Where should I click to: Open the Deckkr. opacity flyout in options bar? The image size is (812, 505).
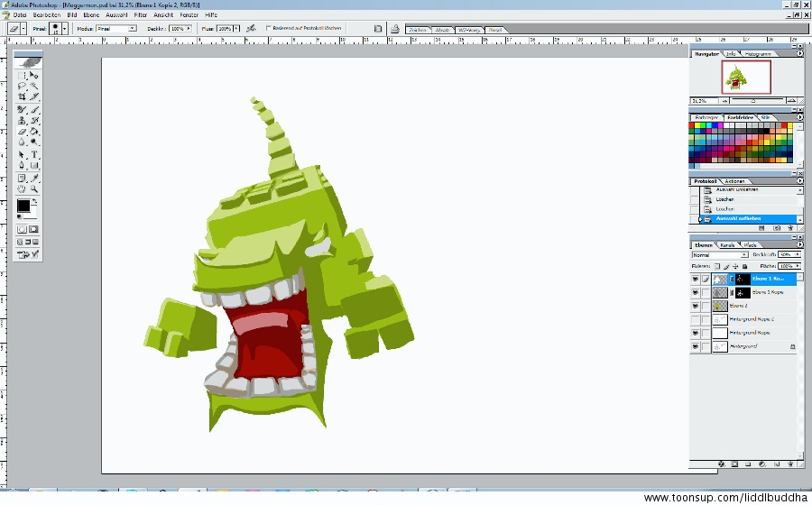[x=189, y=29]
